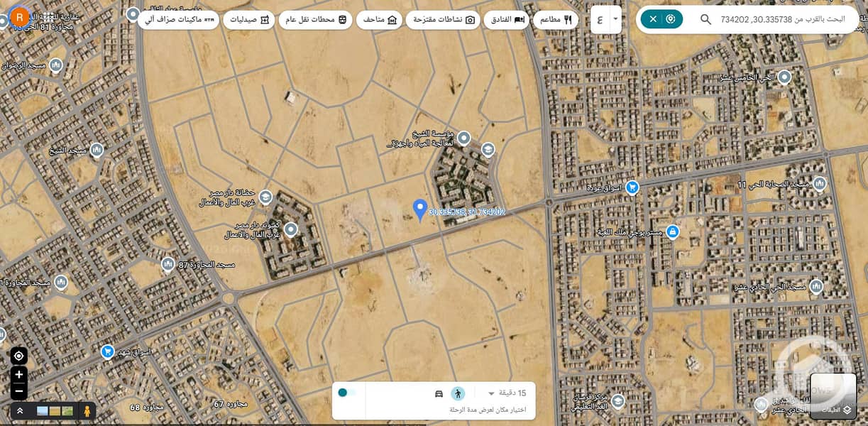Click the مسجد الشيخ mosque marker

point(97,150)
